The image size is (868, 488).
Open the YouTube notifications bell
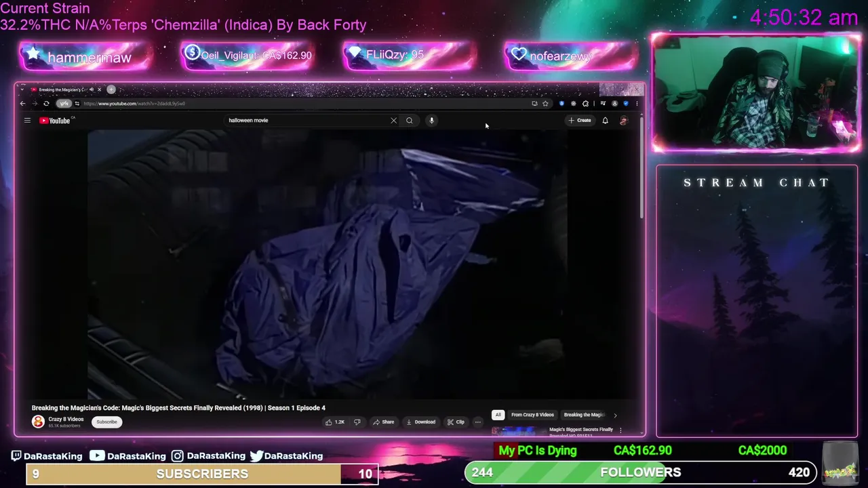point(605,121)
